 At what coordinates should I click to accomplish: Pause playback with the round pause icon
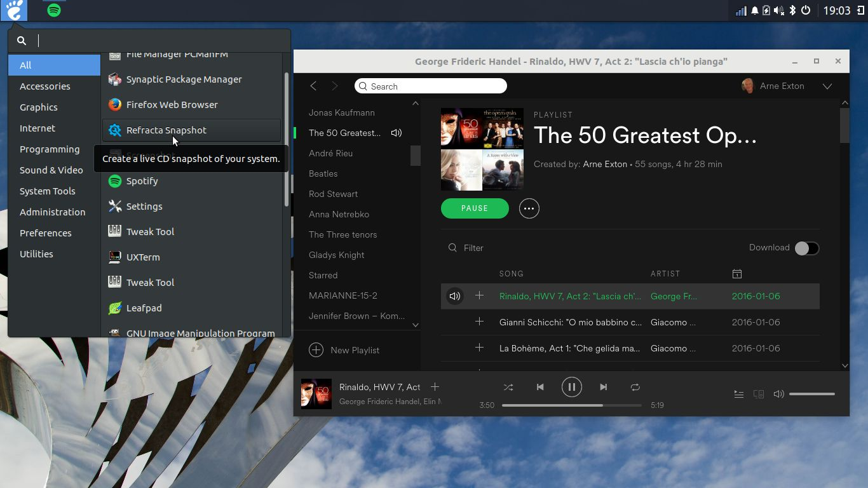(571, 387)
